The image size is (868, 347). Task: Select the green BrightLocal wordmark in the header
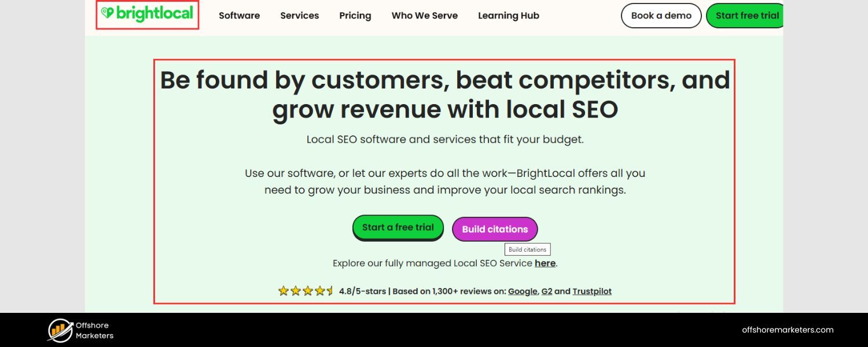coord(154,12)
